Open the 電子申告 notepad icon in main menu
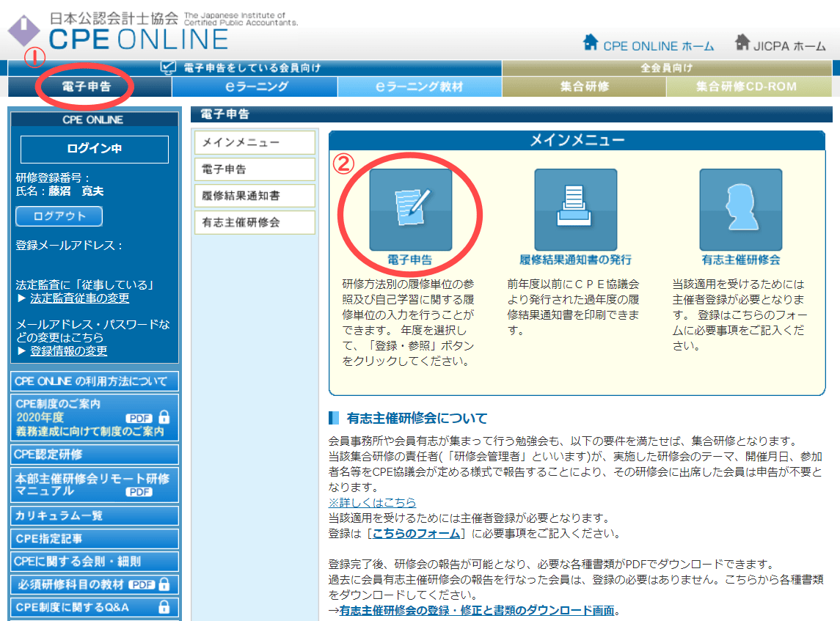Image resolution: width=840 pixels, height=621 pixels. tap(410, 209)
